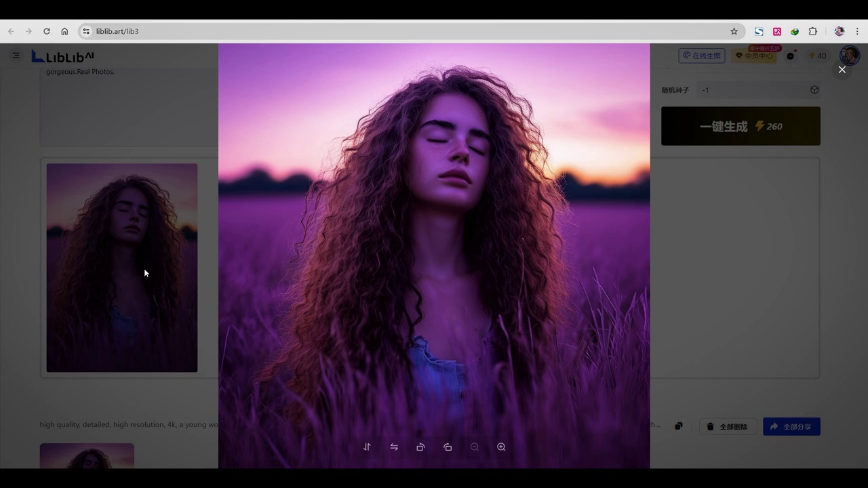Click the 'gorgeous.Real Photos.' prompt text
Screen dimensions: 868x488
(80, 71)
